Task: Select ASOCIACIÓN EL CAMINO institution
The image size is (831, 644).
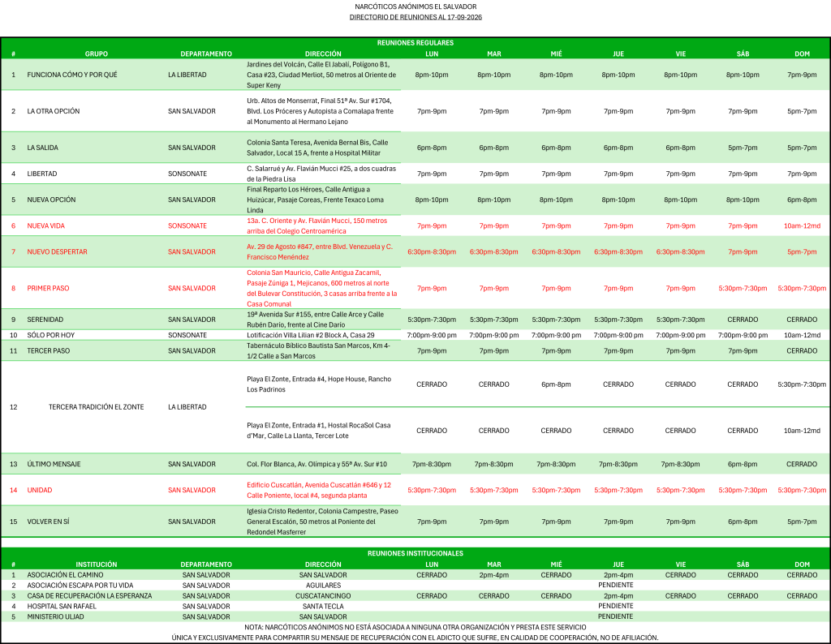Action: pyautogui.click(x=65, y=574)
